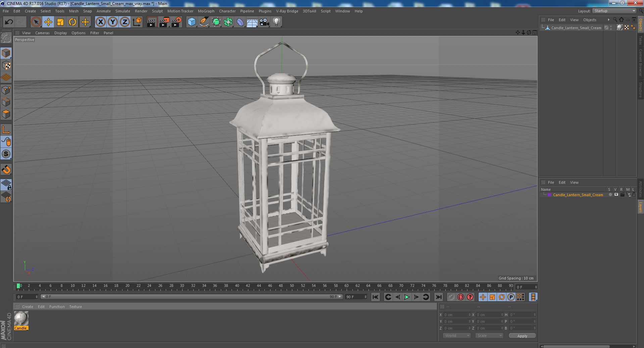Click the Array modeling object icon
The image size is (644, 348).
[228, 22]
